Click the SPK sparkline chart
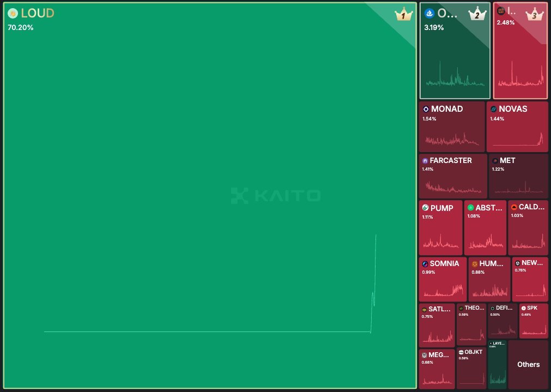This screenshot has height=392, width=551. pyautogui.click(x=534, y=329)
